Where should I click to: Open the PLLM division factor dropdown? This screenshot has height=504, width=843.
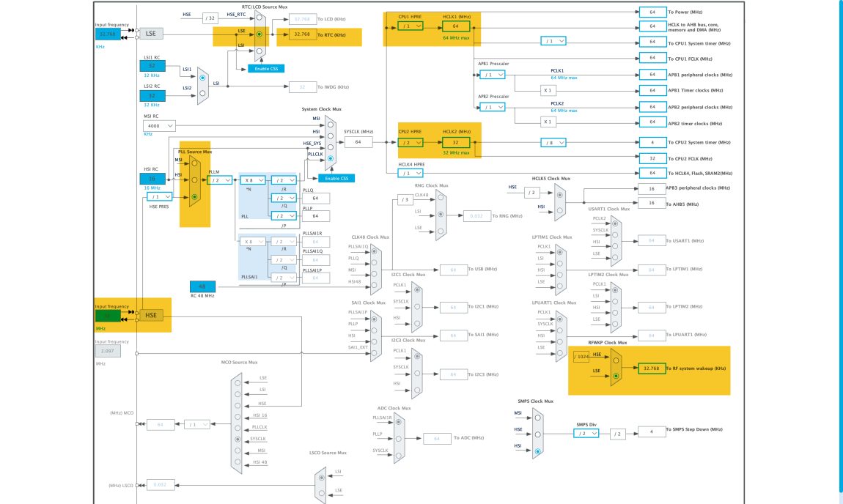click(x=219, y=180)
